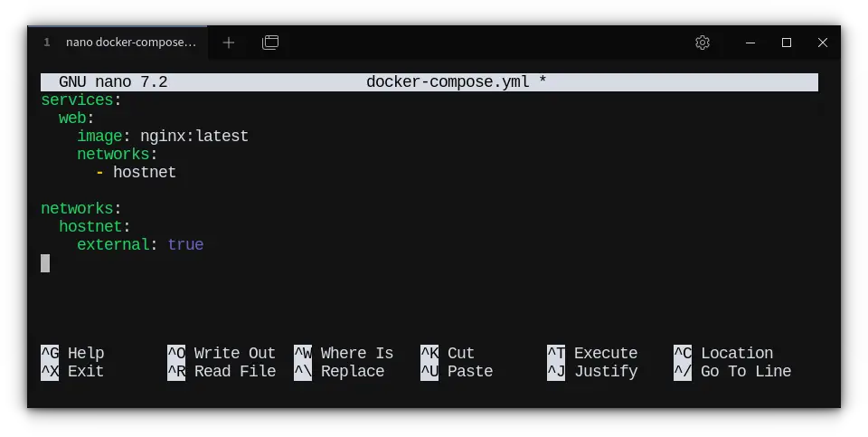868x437 pixels.
Task: Click the ^/ Go To Line shortcut
Action: pos(732,371)
